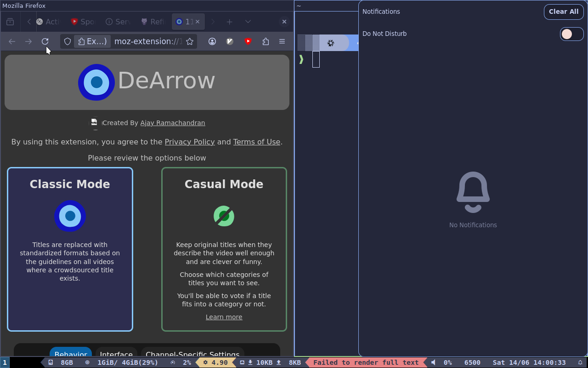Open the Firefox account icon
588x368 pixels.
(x=212, y=41)
